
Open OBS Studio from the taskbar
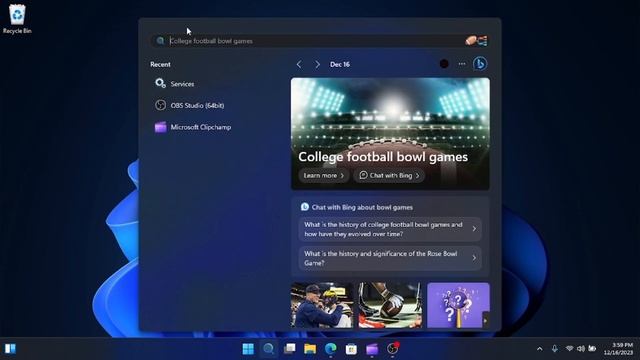[x=393, y=348]
